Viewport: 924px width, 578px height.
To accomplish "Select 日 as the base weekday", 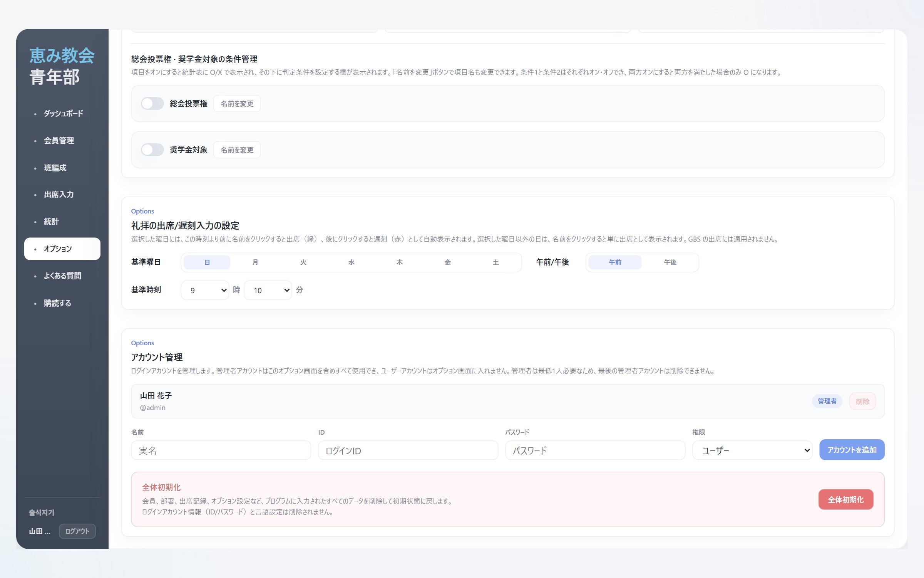I will pyautogui.click(x=207, y=262).
